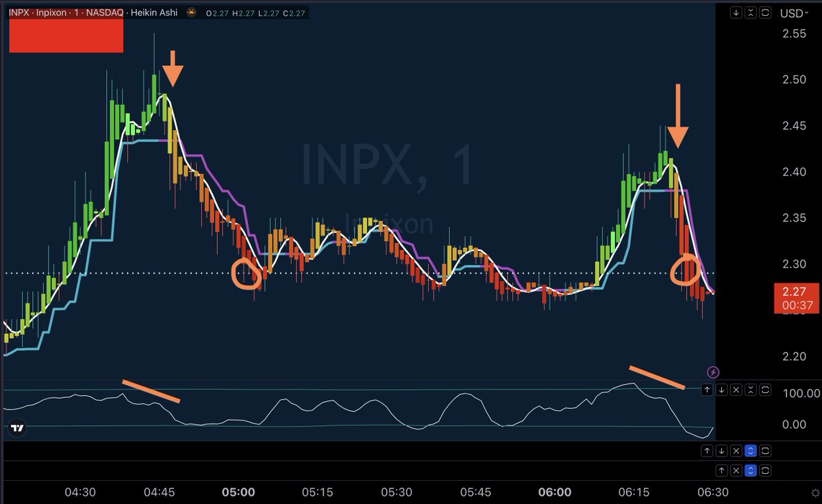Click the 05:15 time axis label
This screenshot has width=822, height=504.
coord(318,492)
